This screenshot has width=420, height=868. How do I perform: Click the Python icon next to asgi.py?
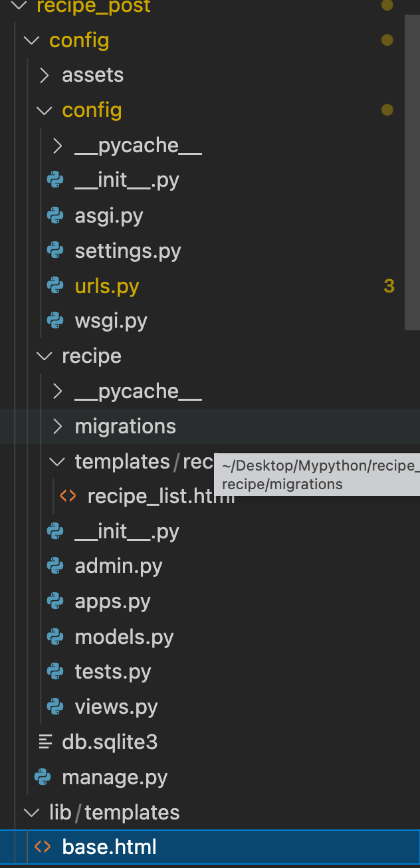(x=55, y=216)
